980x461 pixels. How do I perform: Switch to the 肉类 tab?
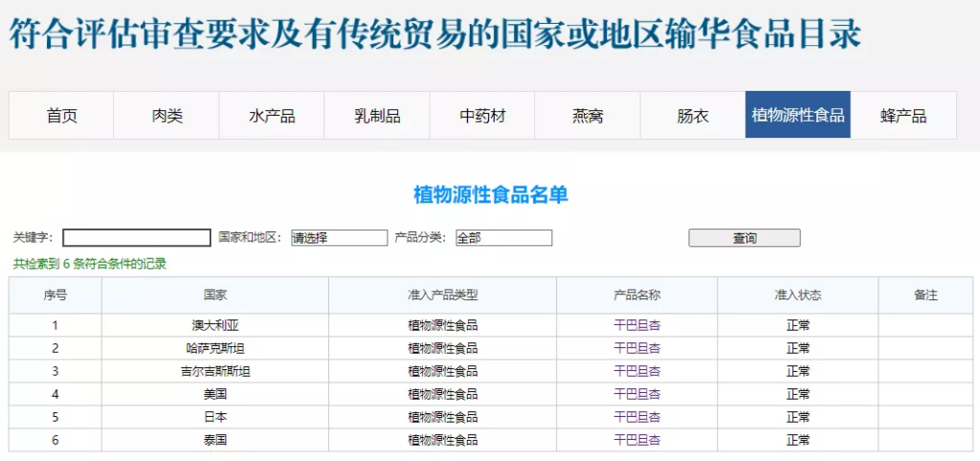click(x=167, y=116)
